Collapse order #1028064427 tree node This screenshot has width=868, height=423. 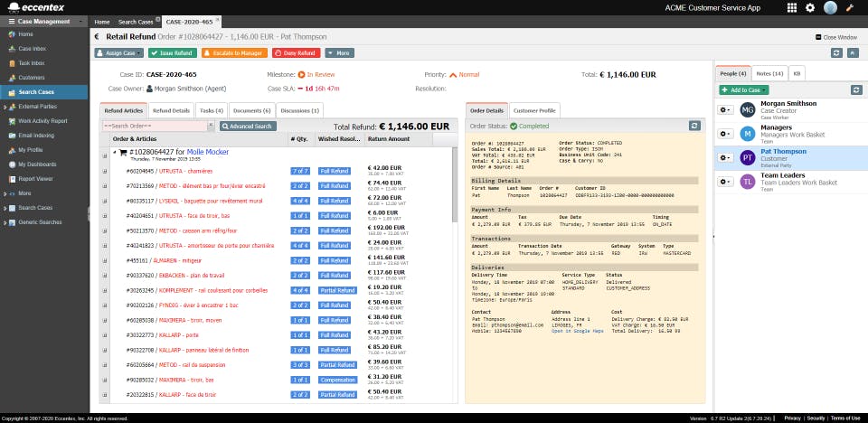[114, 153]
